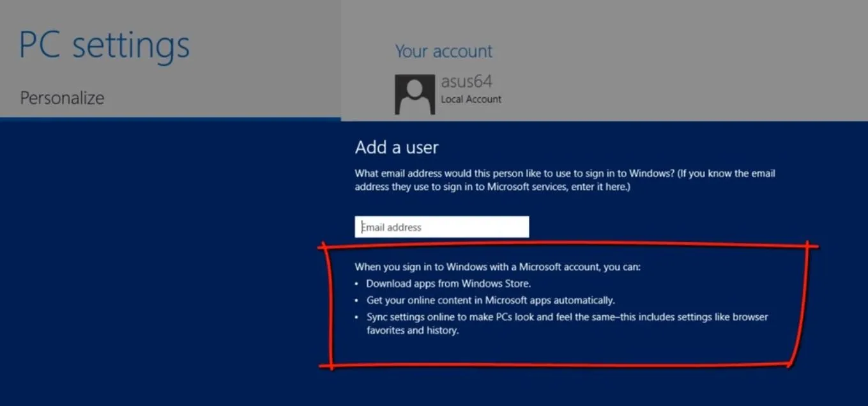This screenshot has width=868, height=406.
Task: Click the asus64 account name
Action: pos(466,82)
